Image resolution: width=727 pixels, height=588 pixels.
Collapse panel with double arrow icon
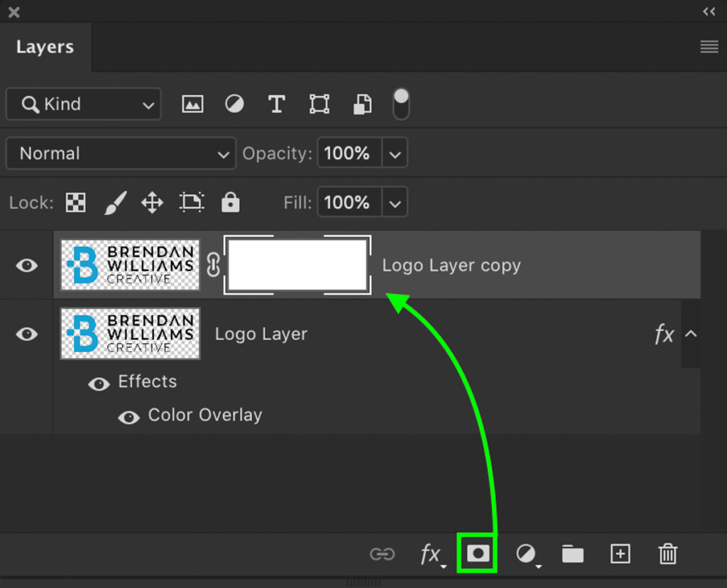[709, 11]
